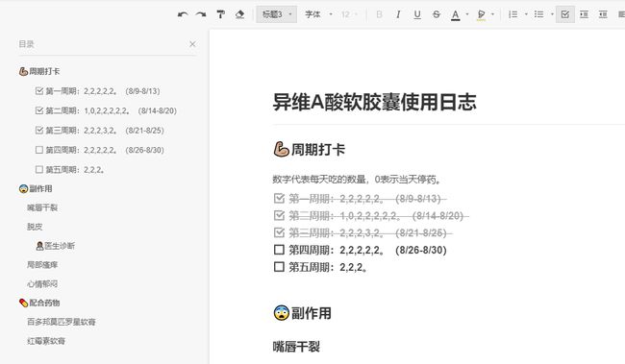Toggle strikethrough formatting
625x364 pixels.
(x=437, y=14)
